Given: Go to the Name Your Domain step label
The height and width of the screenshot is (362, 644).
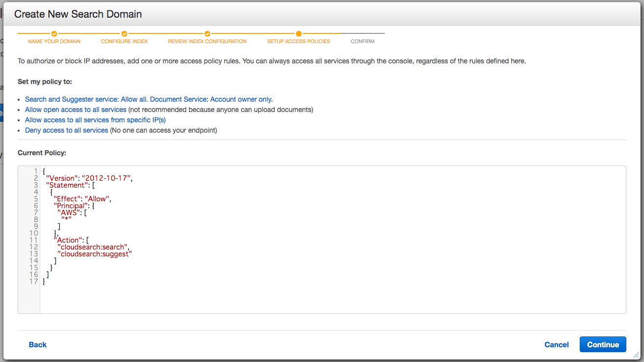Looking at the screenshot, I should pos(54,42).
